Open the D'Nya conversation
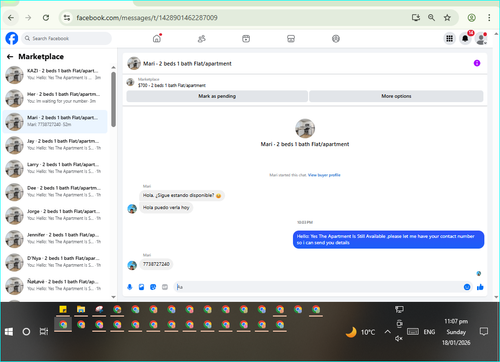 tap(55, 262)
